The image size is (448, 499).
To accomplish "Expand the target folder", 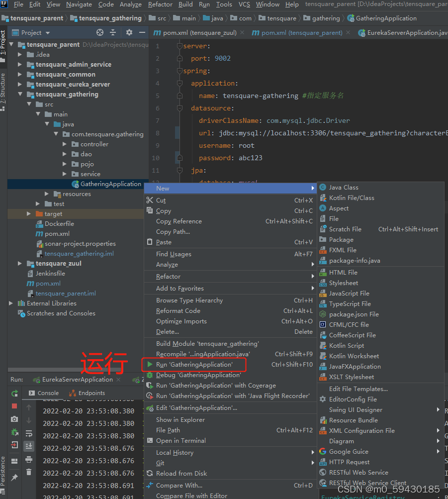I will coord(29,214).
